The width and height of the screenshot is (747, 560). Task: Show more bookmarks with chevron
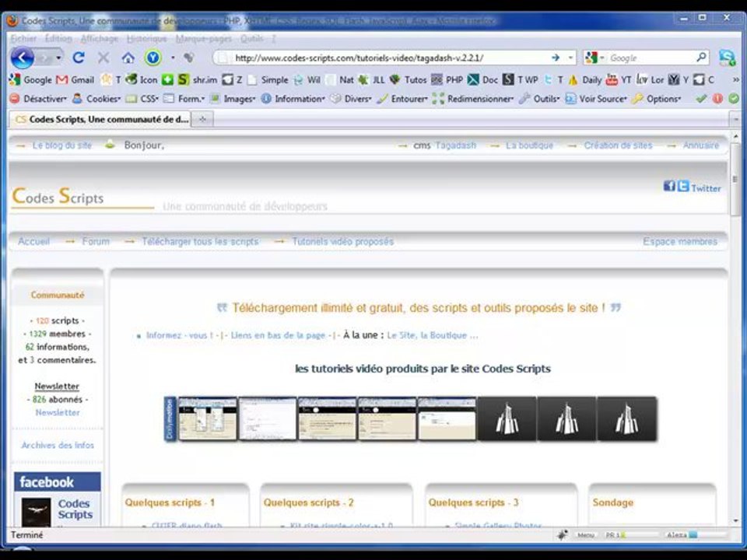tap(735, 79)
